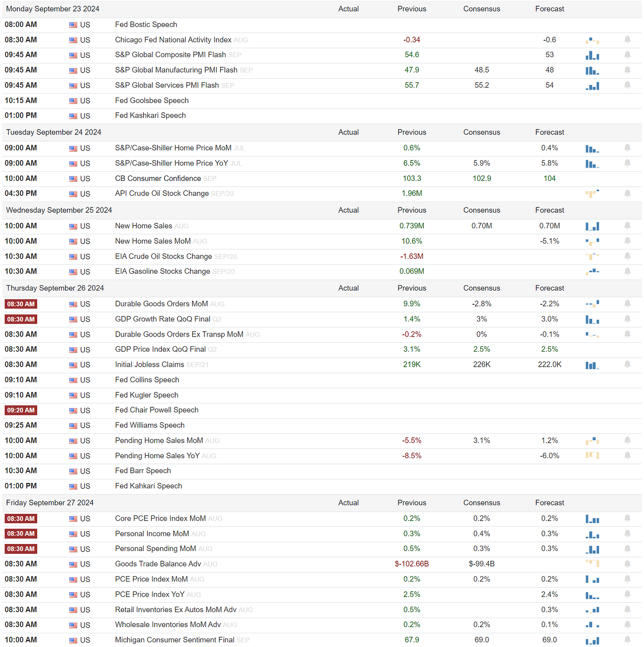Open the mini chart for Durable Goods Orders Ex Transp MoM

click(x=592, y=335)
